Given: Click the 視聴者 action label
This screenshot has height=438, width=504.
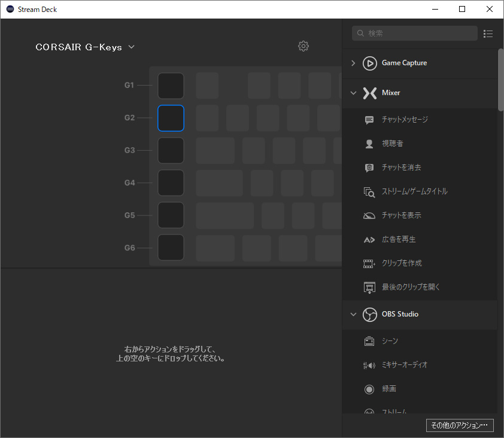Looking at the screenshot, I should (x=392, y=144).
